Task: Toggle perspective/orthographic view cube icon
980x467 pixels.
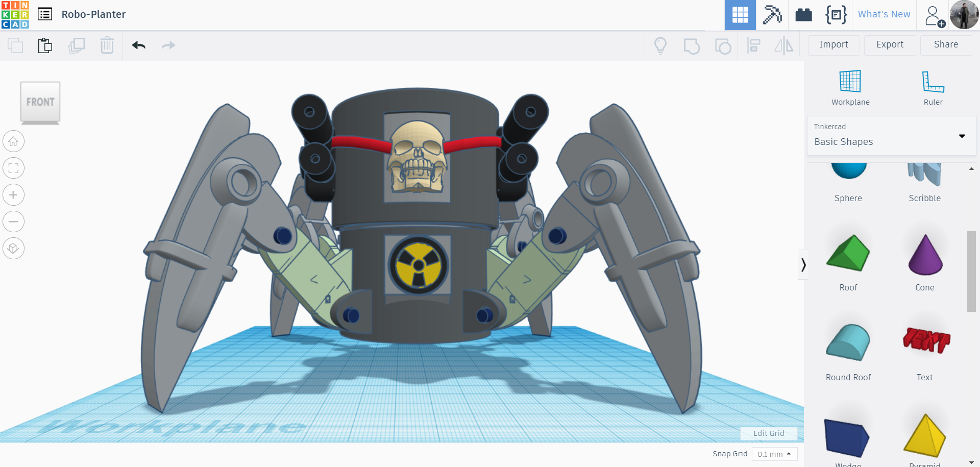Action: coord(13,249)
